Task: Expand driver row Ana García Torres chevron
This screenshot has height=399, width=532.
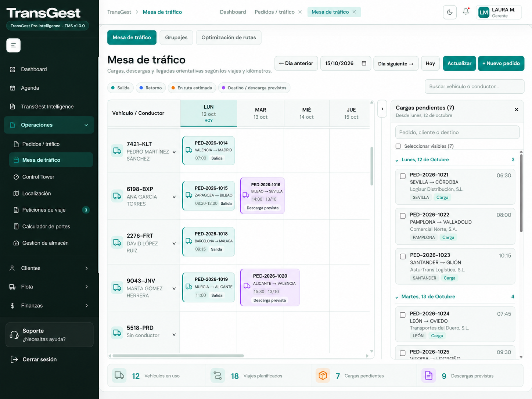Action: pos(174,197)
